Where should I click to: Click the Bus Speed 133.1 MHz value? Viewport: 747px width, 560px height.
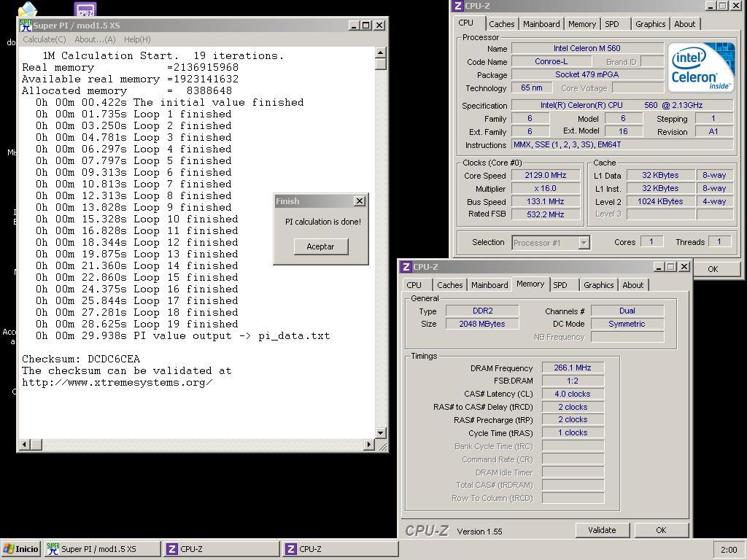coord(546,201)
